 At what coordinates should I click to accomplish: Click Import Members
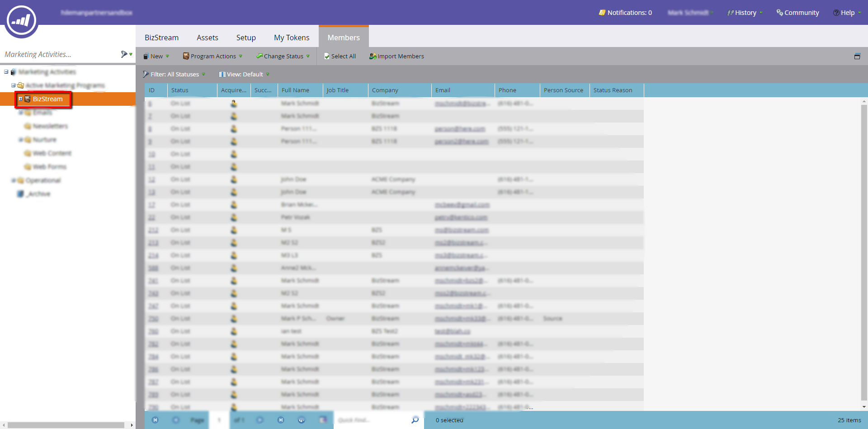pos(396,56)
